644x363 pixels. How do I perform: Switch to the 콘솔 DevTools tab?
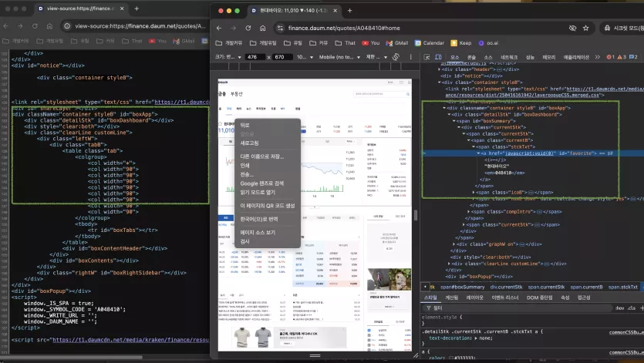tap(471, 57)
